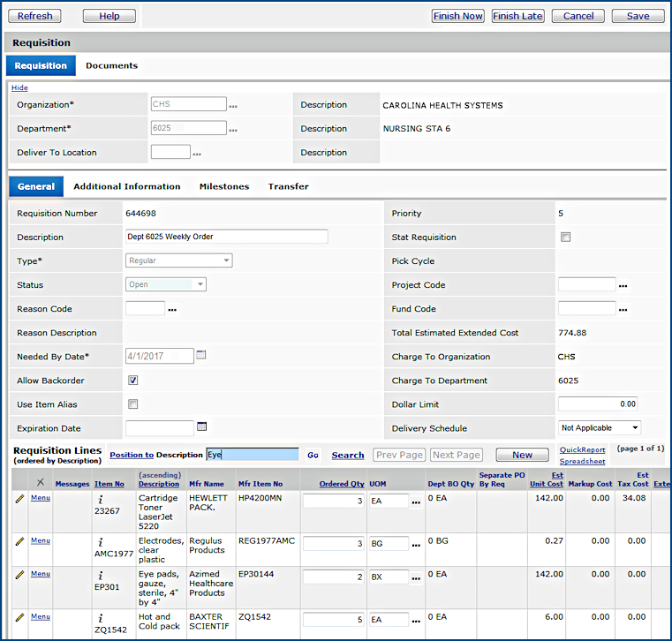
Task: Open calendar picker for Expiration Date
Action: [201, 426]
